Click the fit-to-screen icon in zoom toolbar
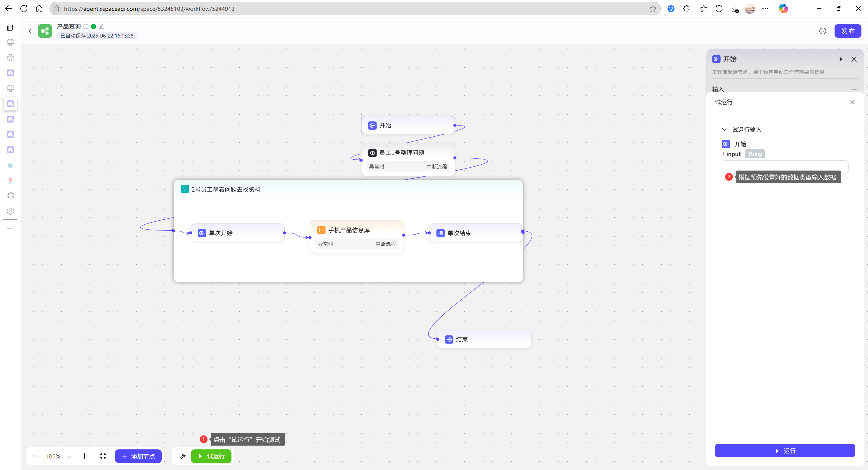 (103, 456)
